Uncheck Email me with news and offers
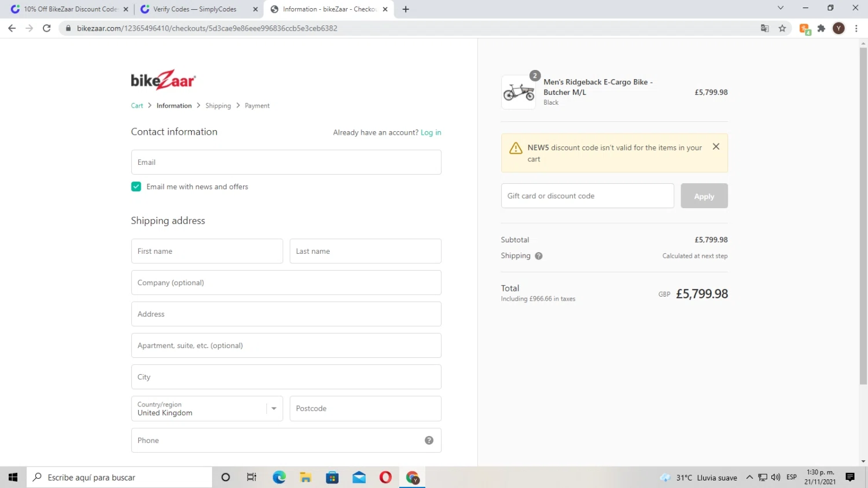The width and height of the screenshot is (868, 488). point(136,187)
